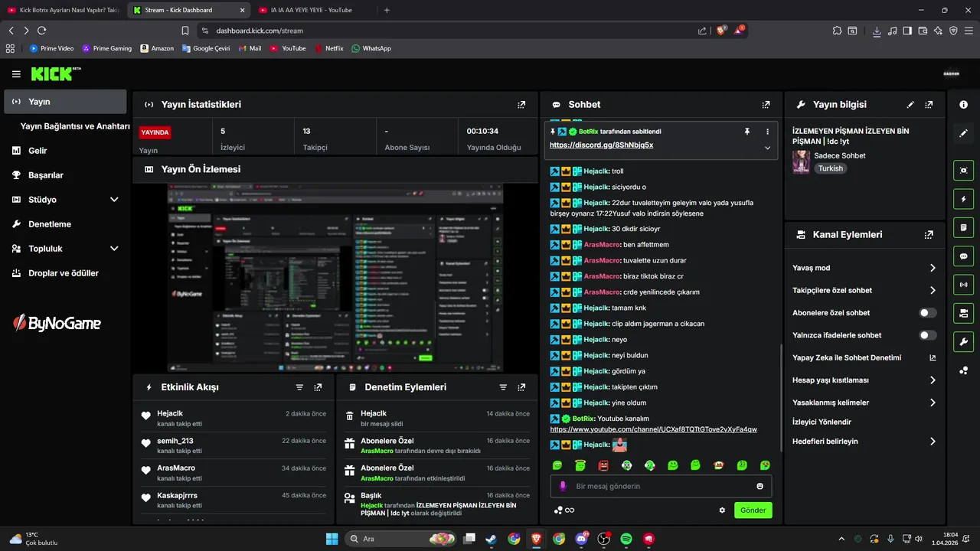
Task: Pop out the Kanal Eylemleri panel
Action: pos(929,235)
